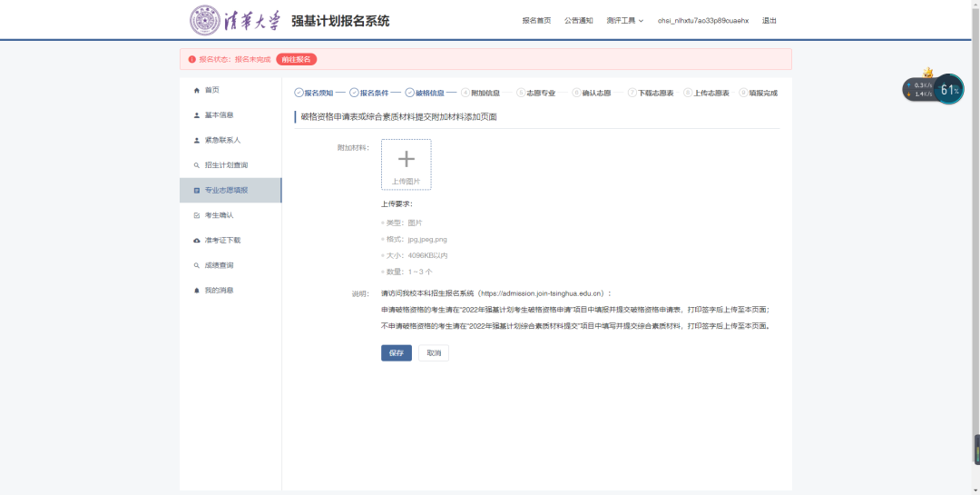The height and width of the screenshot is (495, 980).
Task: Click the search icon beside 招生计划查询
Action: (197, 165)
